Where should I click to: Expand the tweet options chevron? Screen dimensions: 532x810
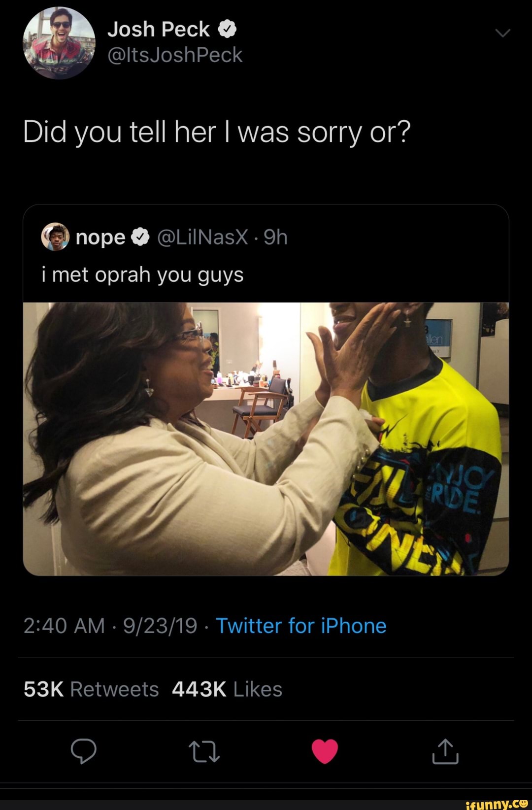502,34
